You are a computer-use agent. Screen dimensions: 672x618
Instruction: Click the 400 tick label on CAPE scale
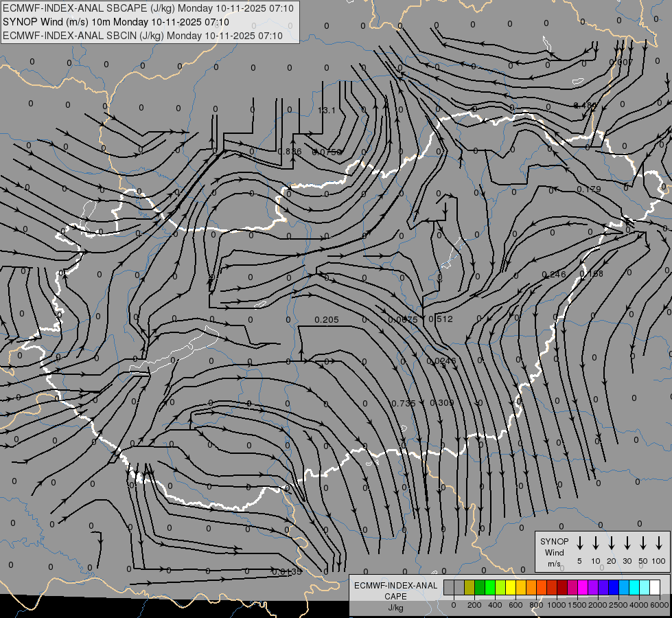[495, 605]
